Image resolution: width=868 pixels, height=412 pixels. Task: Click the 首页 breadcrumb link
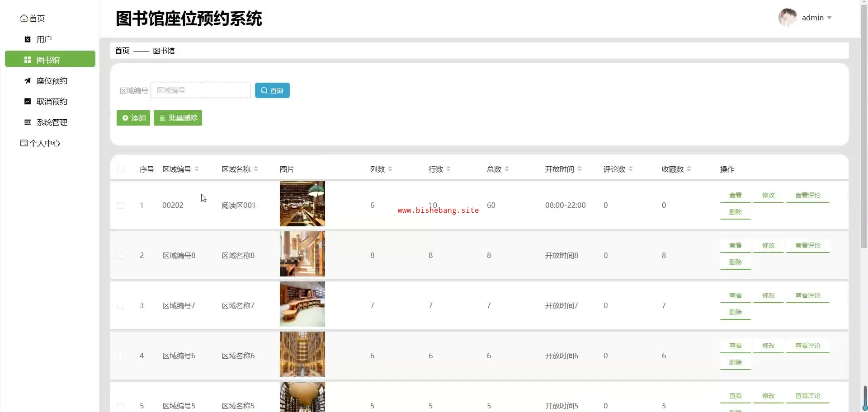coord(122,51)
